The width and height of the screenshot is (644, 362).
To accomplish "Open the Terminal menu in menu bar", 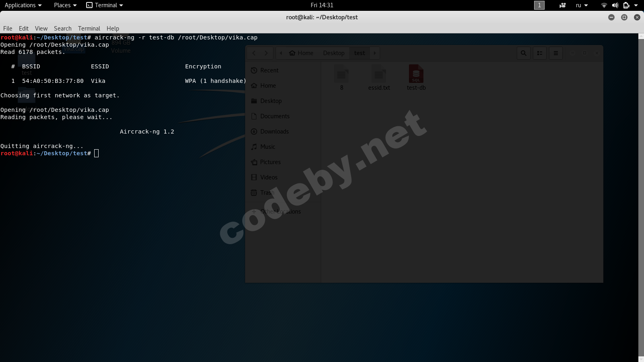I will click(x=89, y=29).
